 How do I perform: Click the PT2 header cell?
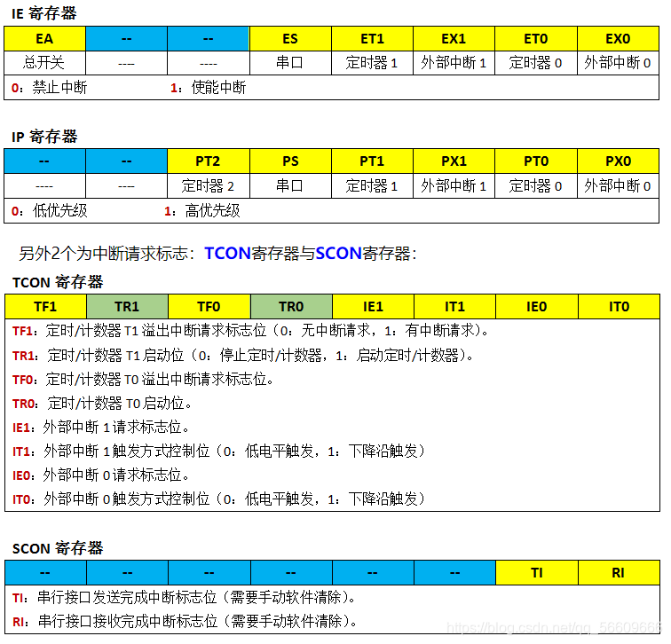(x=208, y=161)
